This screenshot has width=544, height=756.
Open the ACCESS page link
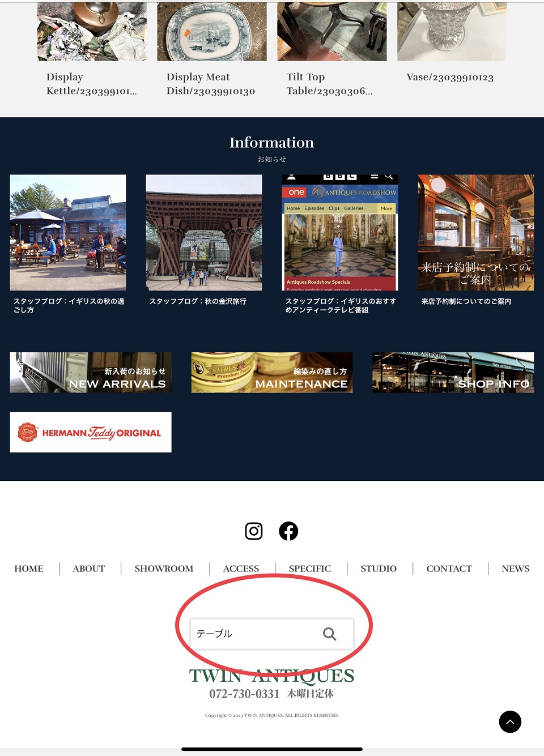point(241,569)
